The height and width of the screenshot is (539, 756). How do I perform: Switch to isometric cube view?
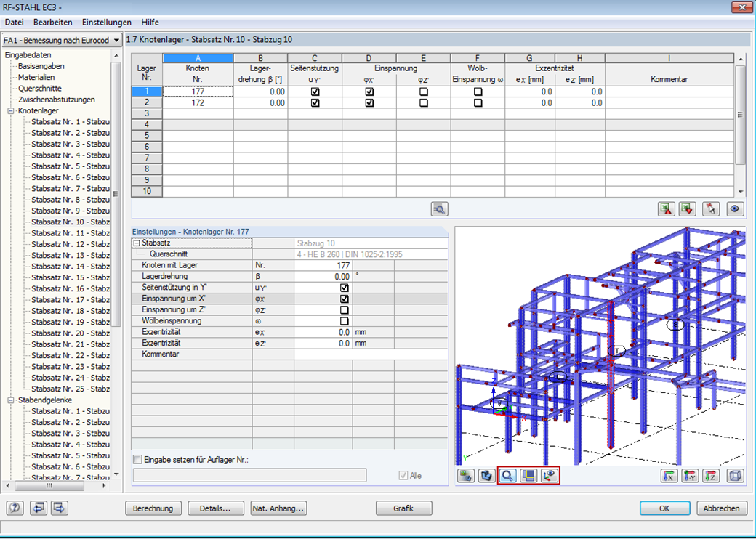pos(735,476)
